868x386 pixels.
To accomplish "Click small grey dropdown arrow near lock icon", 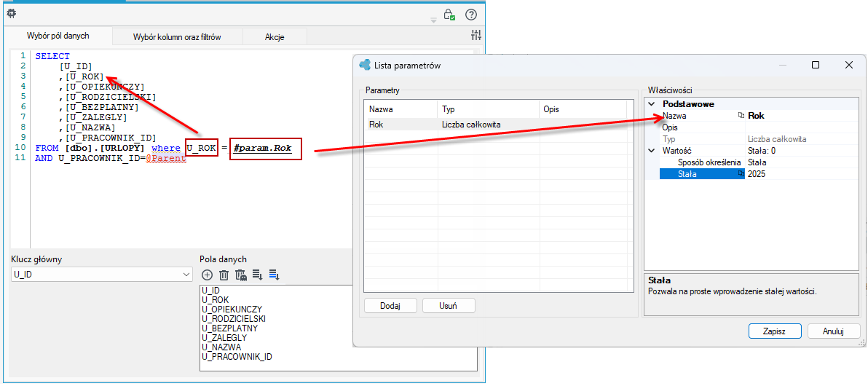I will [433, 20].
